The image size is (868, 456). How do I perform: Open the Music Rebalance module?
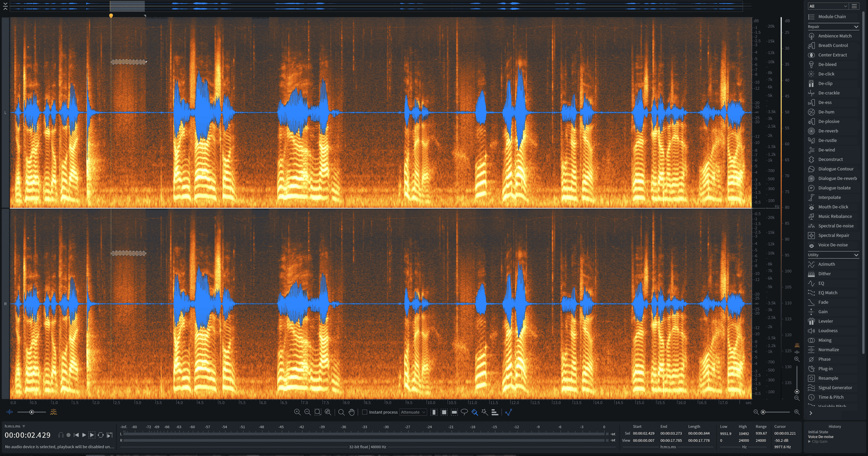(x=833, y=216)
